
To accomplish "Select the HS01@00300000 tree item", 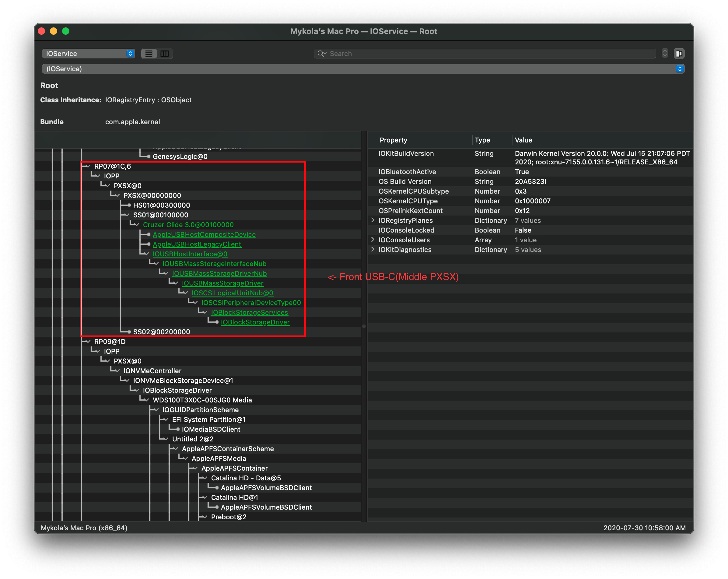I will (161, 205).
